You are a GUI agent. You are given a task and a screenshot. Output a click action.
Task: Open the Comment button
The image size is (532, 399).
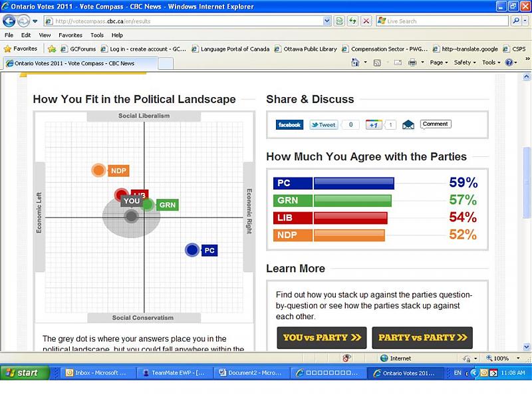click(x=436, y=124)
